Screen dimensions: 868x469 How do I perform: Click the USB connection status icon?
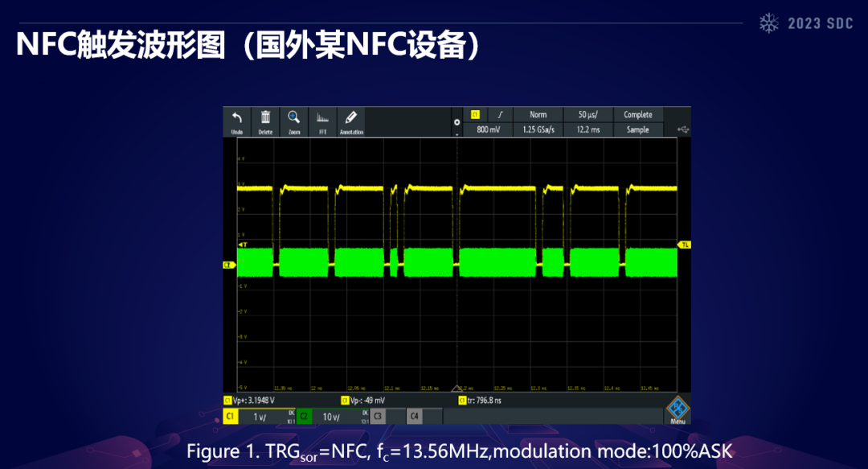683,130
